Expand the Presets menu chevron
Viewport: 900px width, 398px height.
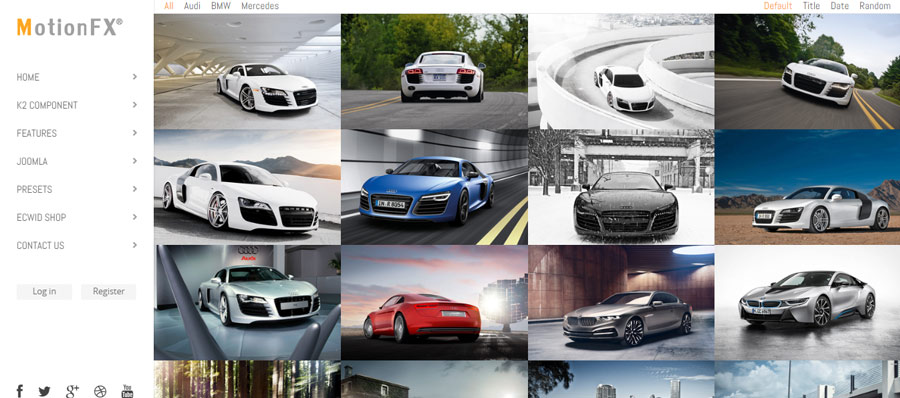pos(135,188)
